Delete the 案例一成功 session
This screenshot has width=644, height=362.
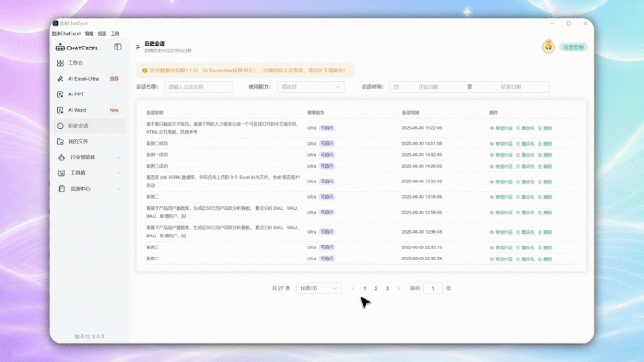tap(545, 155)
